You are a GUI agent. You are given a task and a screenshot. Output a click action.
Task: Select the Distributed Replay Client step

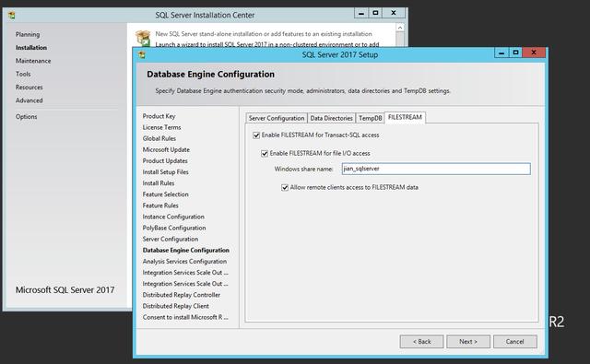[x=176, y=306]
